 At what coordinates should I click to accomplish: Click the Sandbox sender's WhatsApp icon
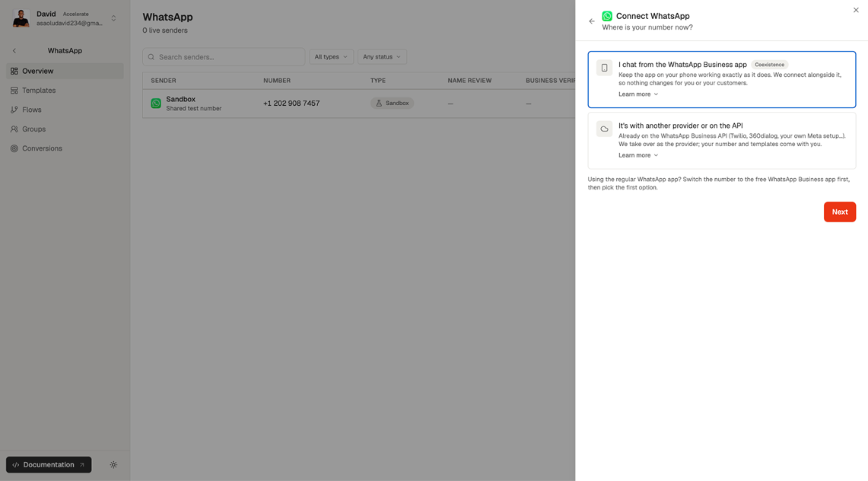[x=156, y=104]
